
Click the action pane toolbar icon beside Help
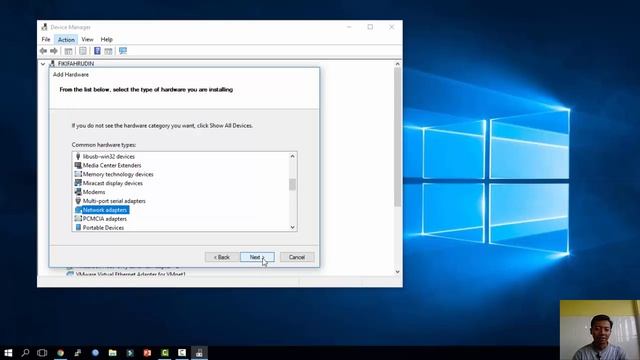(108, 51)
